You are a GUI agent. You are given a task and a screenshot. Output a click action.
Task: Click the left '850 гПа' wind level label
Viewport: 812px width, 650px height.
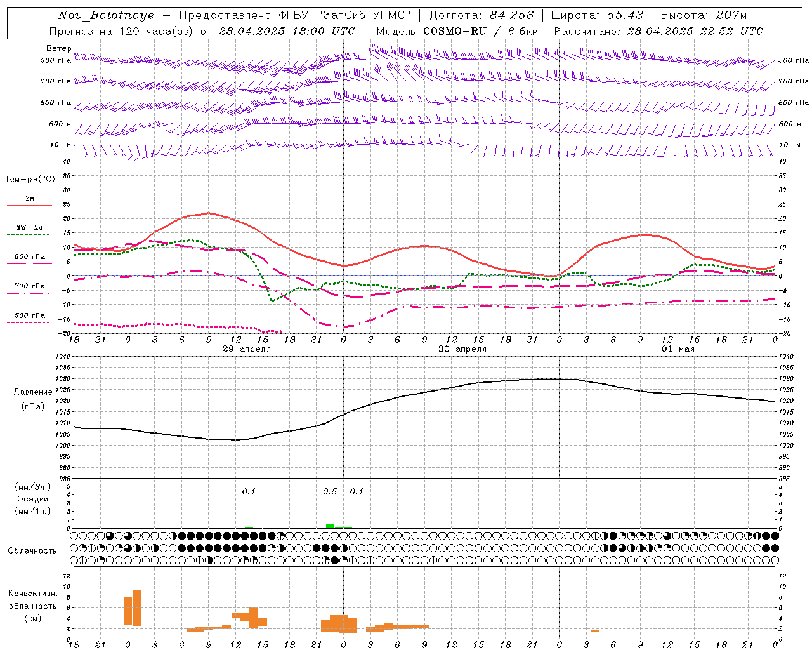click(x=56, y=102)
